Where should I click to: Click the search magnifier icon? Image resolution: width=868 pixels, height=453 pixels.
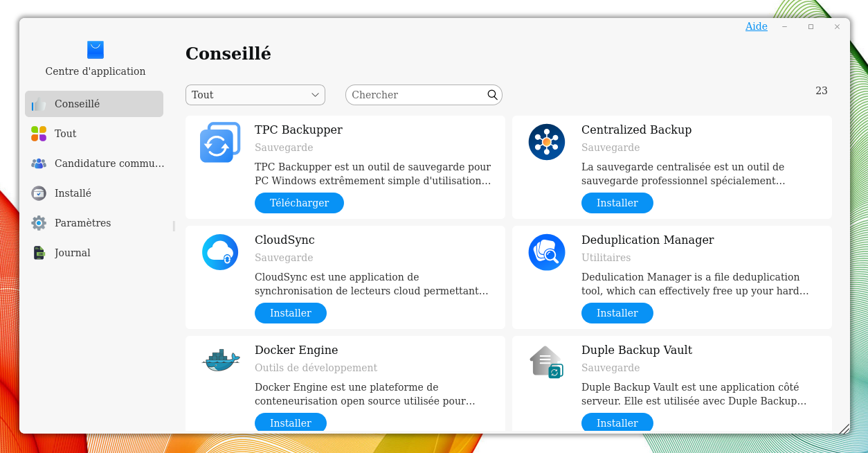coord(492,95)
